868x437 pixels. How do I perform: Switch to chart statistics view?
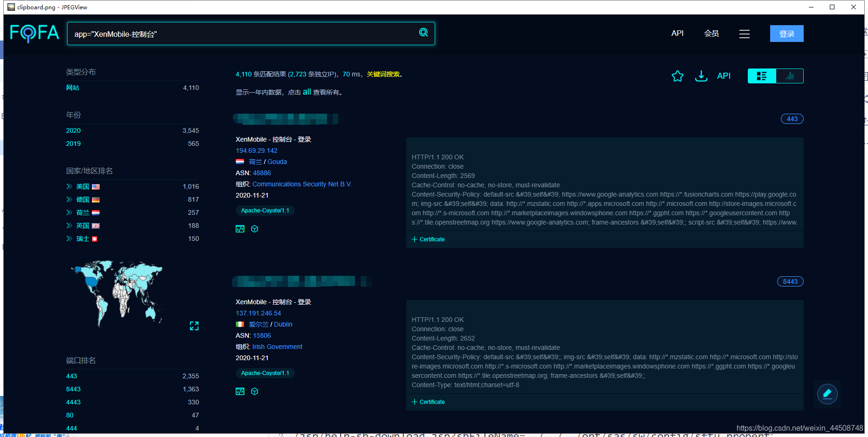click(790, 76)
